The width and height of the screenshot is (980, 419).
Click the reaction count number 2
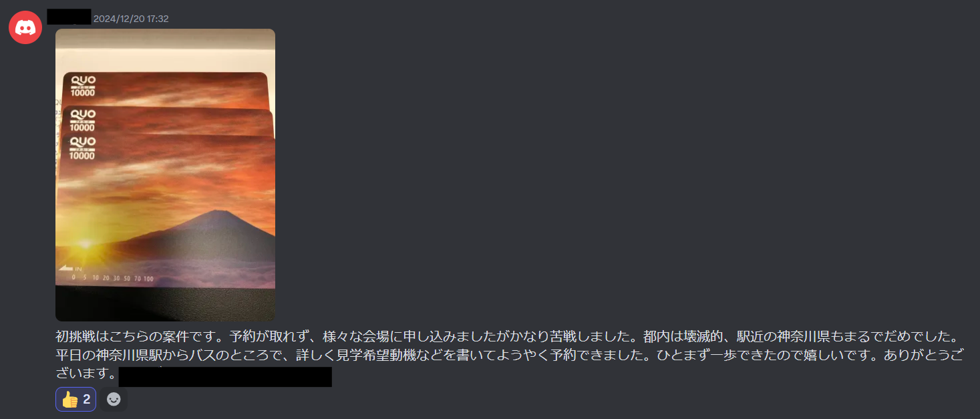[87, 399]
